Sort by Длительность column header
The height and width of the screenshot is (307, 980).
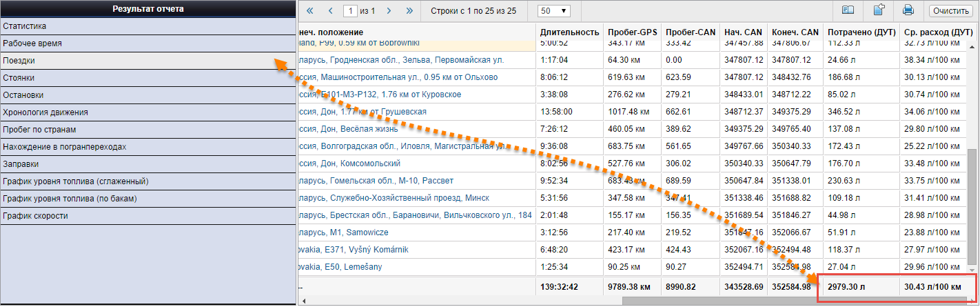click(570, 32)
